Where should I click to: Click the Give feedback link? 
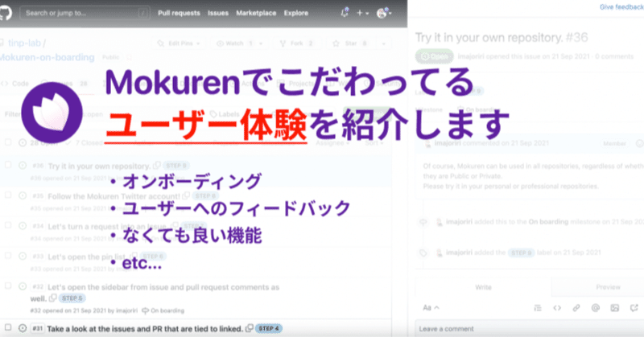(621, 7)
